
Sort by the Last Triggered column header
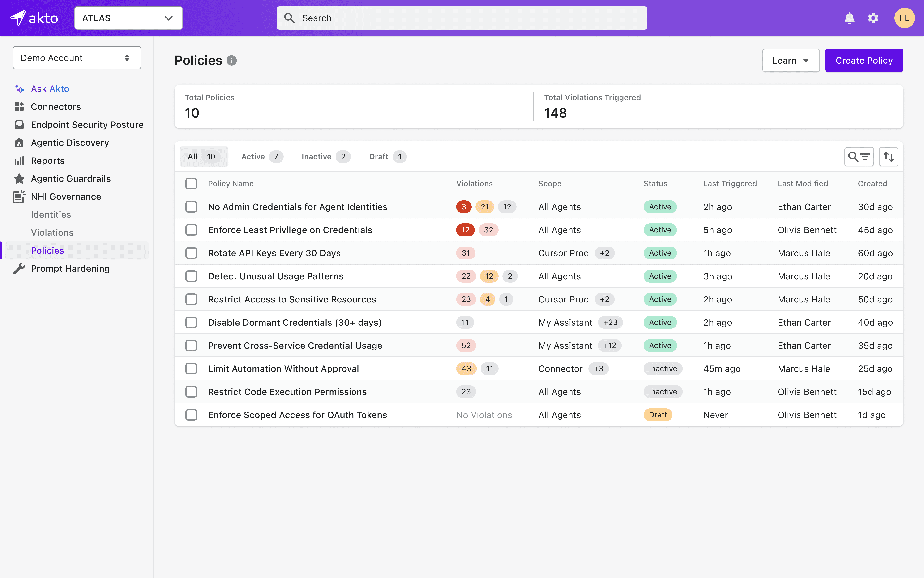point(730,184)
